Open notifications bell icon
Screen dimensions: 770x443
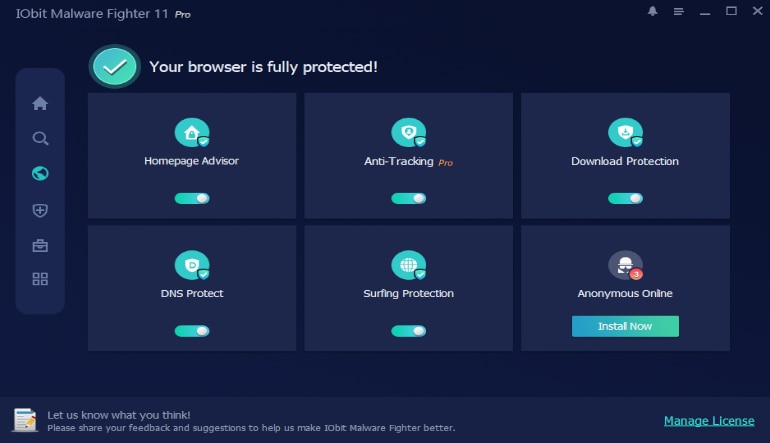click(653, 11)
